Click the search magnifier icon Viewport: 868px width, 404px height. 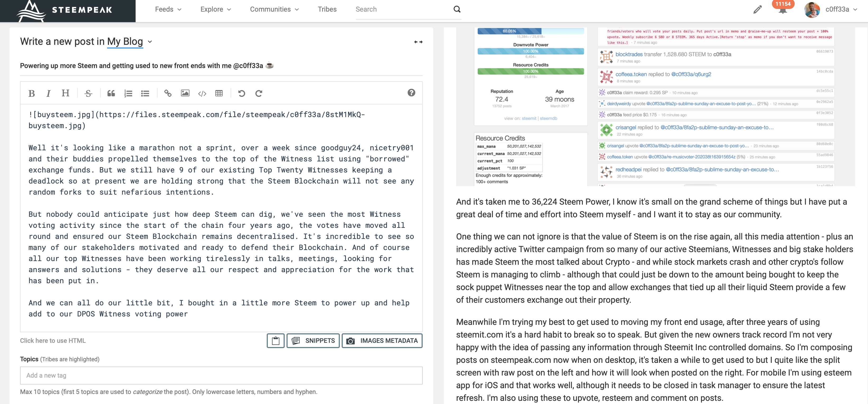coord(457,9)
